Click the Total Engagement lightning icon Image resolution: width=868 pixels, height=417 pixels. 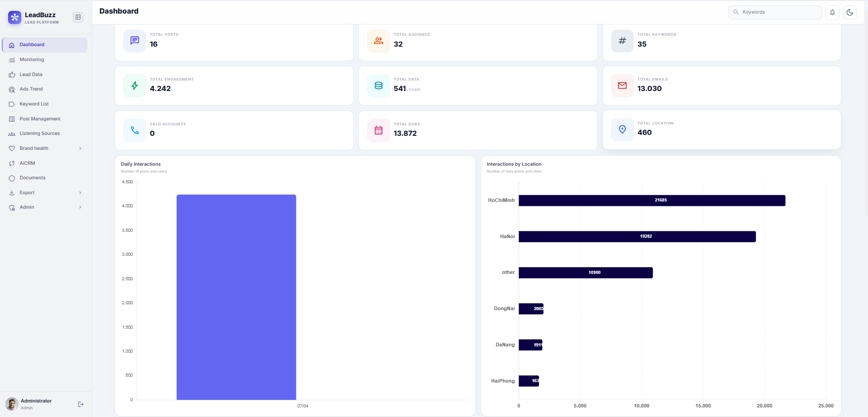(x=135, y=86)
